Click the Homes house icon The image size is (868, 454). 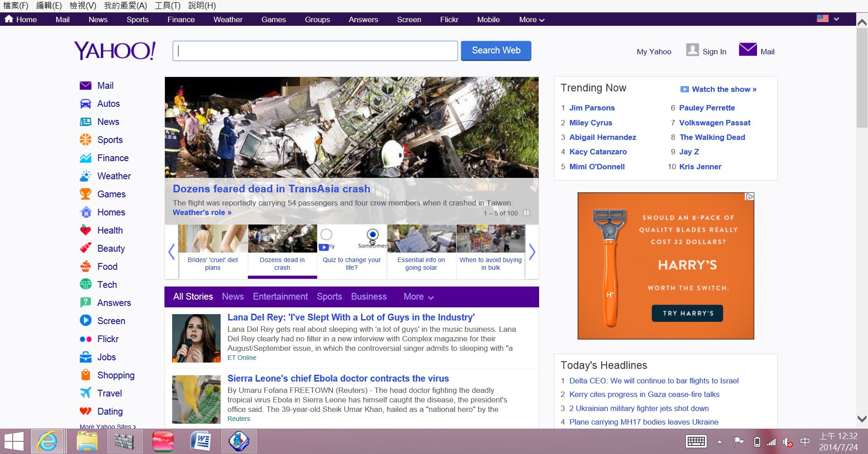[x=86, y=212]
